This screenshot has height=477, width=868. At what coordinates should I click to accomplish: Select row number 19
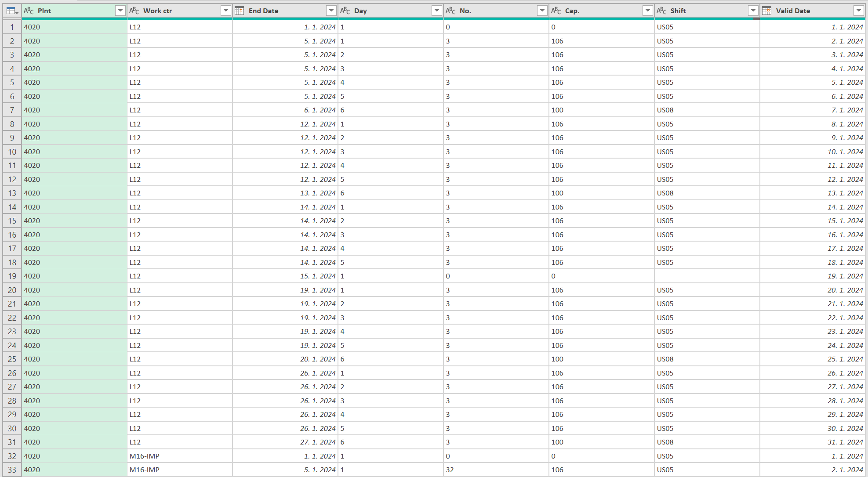tap(12, 276)
